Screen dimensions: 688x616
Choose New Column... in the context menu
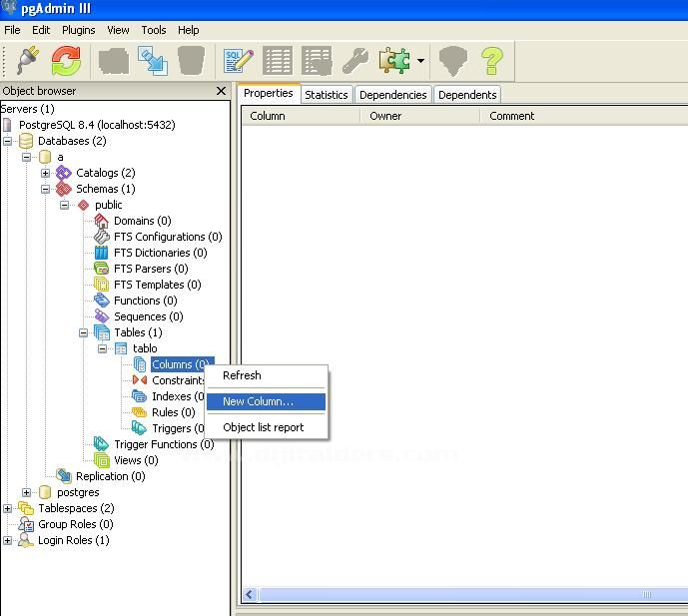pos(266,401)
